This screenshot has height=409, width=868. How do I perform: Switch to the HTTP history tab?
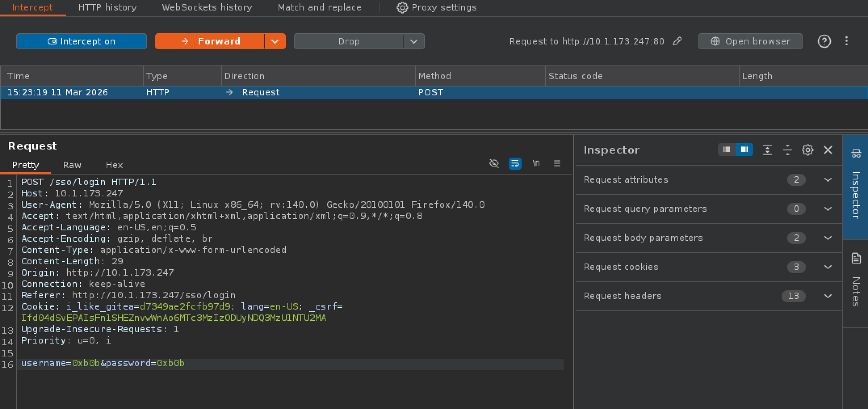point(107,8)
